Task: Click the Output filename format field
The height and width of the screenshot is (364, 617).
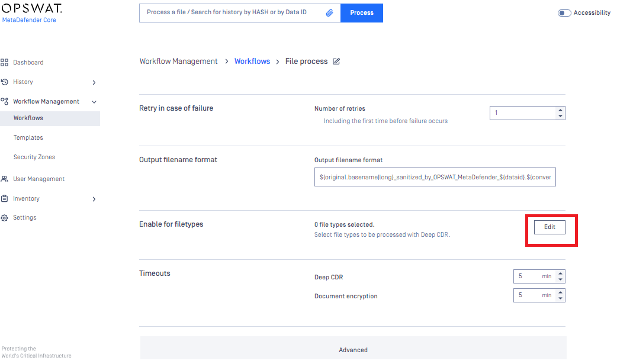Action: [435, 177]
